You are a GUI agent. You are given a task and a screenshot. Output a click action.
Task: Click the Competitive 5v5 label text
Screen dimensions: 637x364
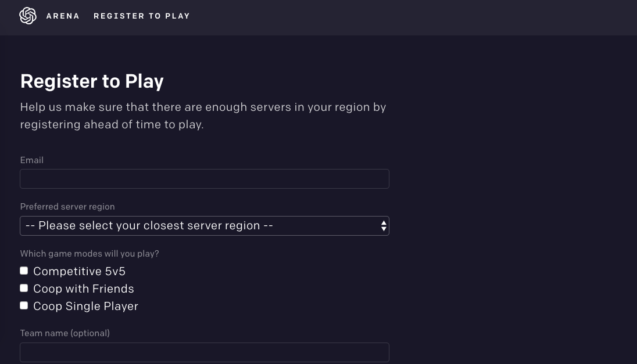point(79,272)
